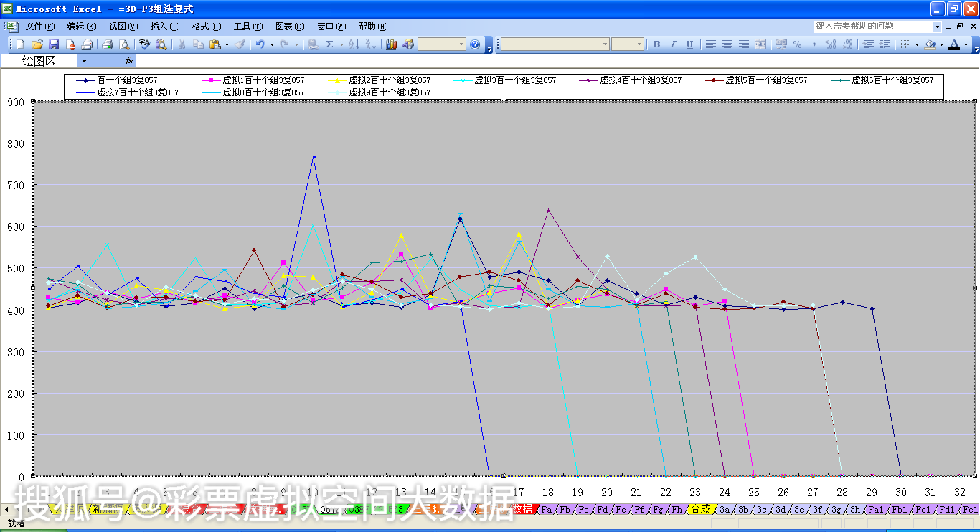Expand the Name Box dropdown arrow
This screenshot has height=532, width=980.
(84, 61)
